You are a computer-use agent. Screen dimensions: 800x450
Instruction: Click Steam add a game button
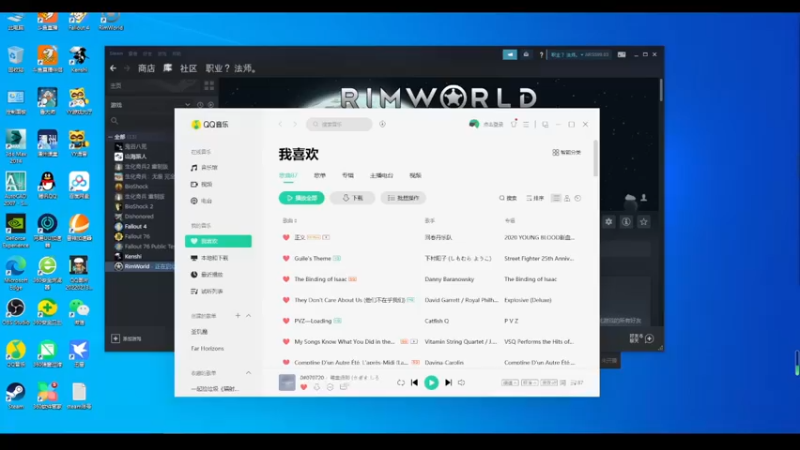pos(126,339)
